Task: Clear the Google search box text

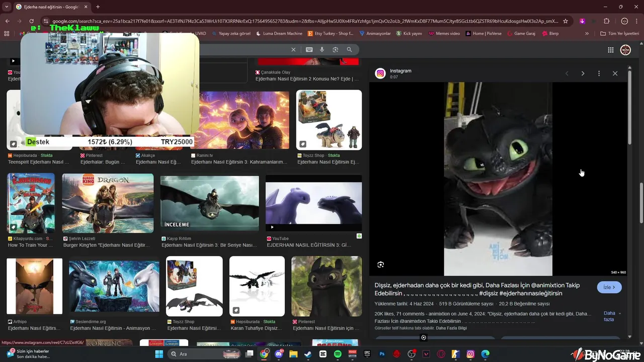Action: [x=293, y=50]
